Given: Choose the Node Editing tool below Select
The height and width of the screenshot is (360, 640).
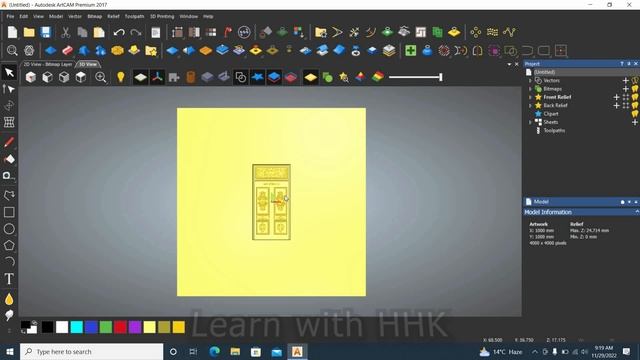Looking at the screenshot, I should pyautogui.click(x=9, y=89).
